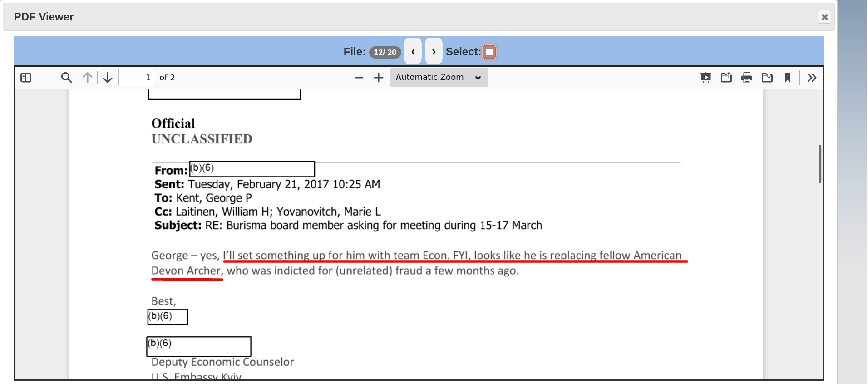This screenshot has width=868, height=384.
Task: Download the PDF document
Action: (767, 78)
